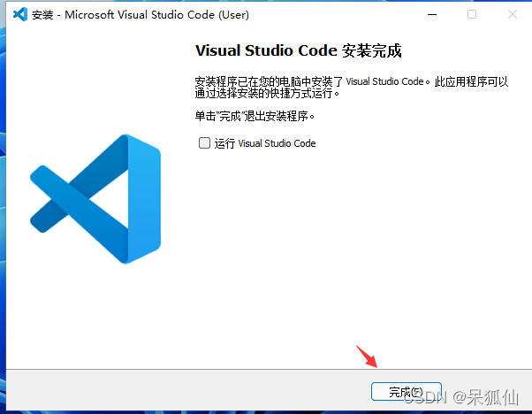The width and height of the screenshot is (532, 414).
Task: Click the heading Visual Studio Code 安装完成
Action: pos(298,50)
